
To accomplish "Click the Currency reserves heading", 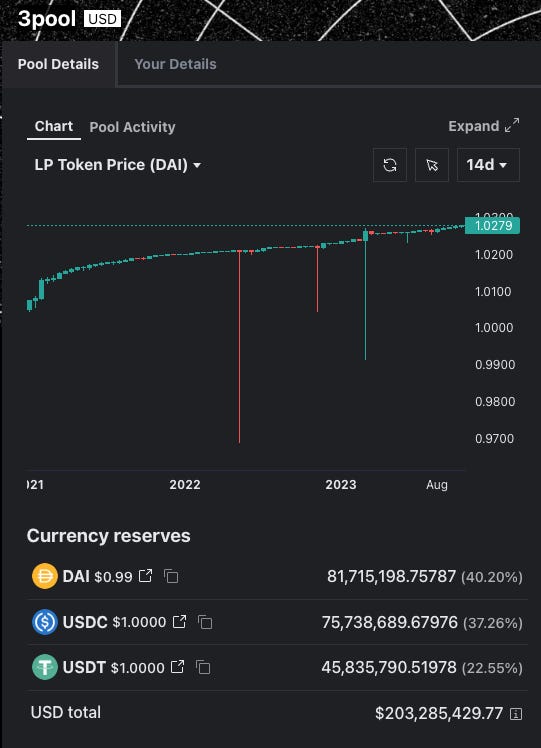I will click(x=108, y=536).
